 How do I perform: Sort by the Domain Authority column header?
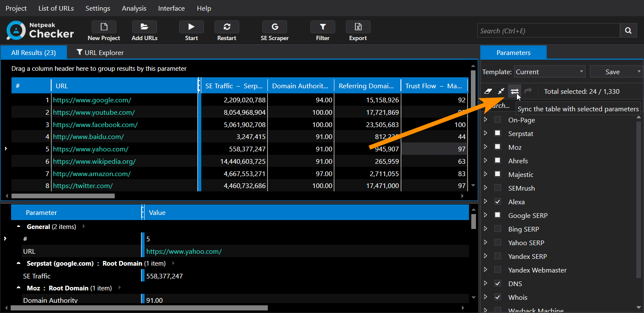(x=301, y=86)
